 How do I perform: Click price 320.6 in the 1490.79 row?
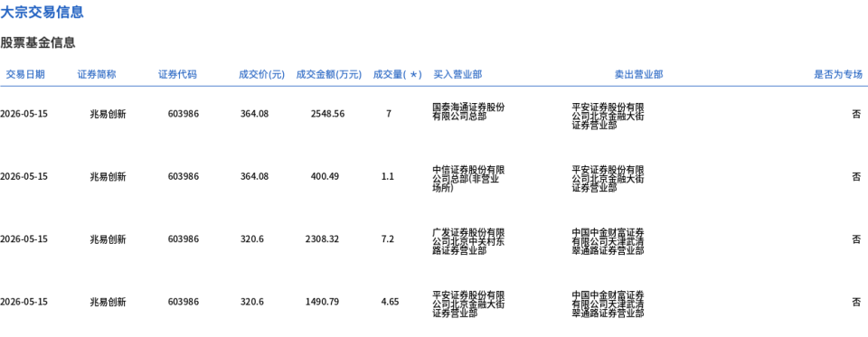(252, 302)
